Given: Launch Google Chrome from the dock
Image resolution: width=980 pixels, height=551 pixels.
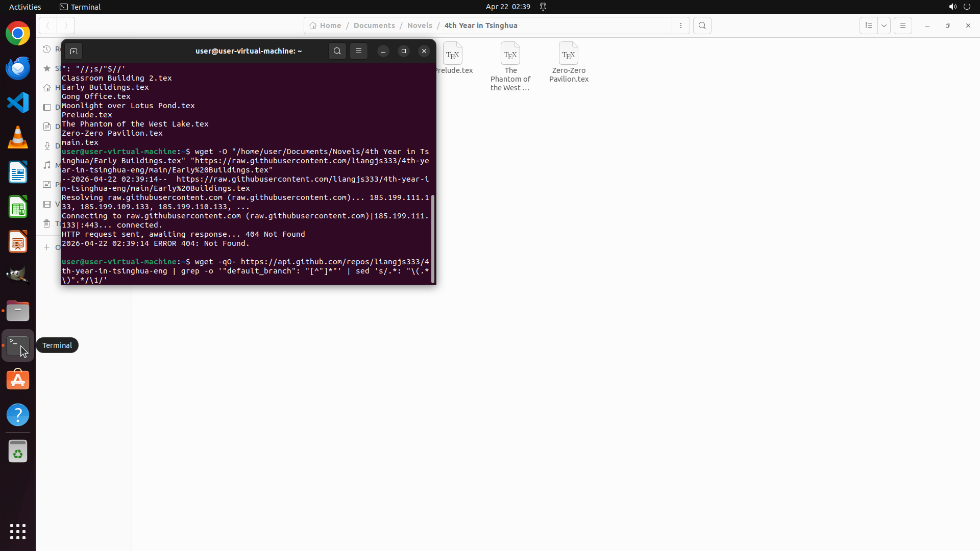Looking at the screenshot, I should (18, 34).
